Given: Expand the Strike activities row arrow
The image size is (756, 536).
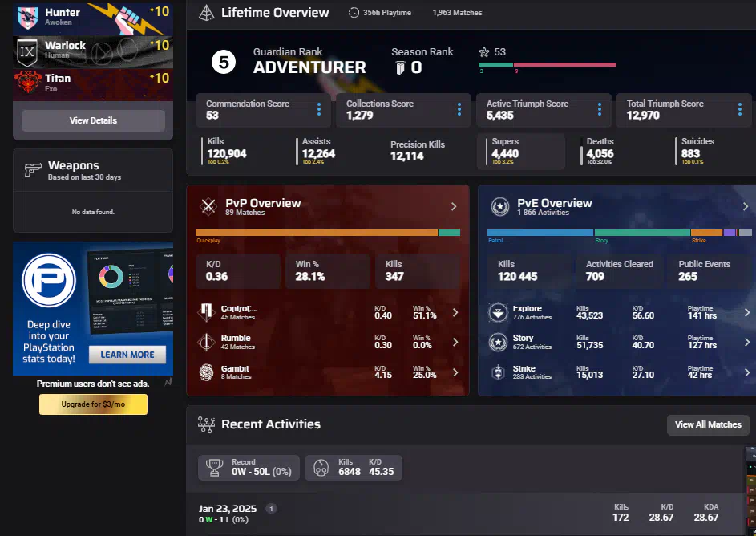Looking at the screenshot, I should (746, 372).
